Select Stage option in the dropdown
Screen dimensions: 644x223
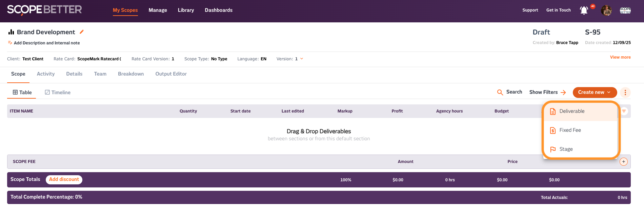(x=566, y=149)
